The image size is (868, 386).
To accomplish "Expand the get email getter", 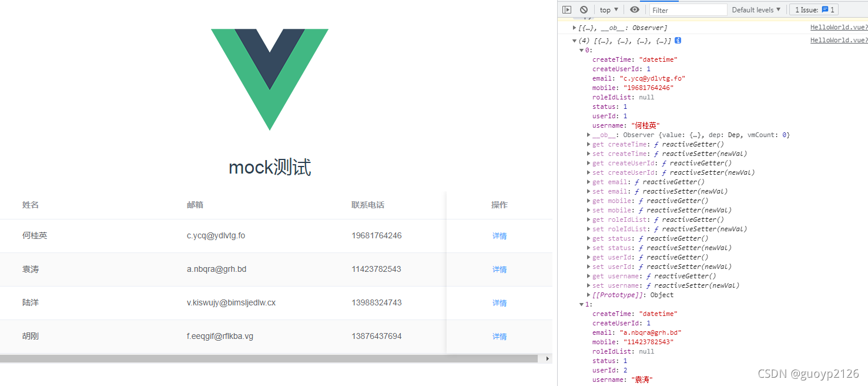I will (589, 182).
